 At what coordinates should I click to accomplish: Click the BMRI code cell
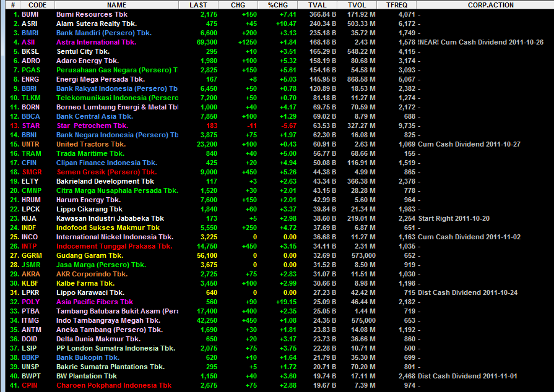30,33
